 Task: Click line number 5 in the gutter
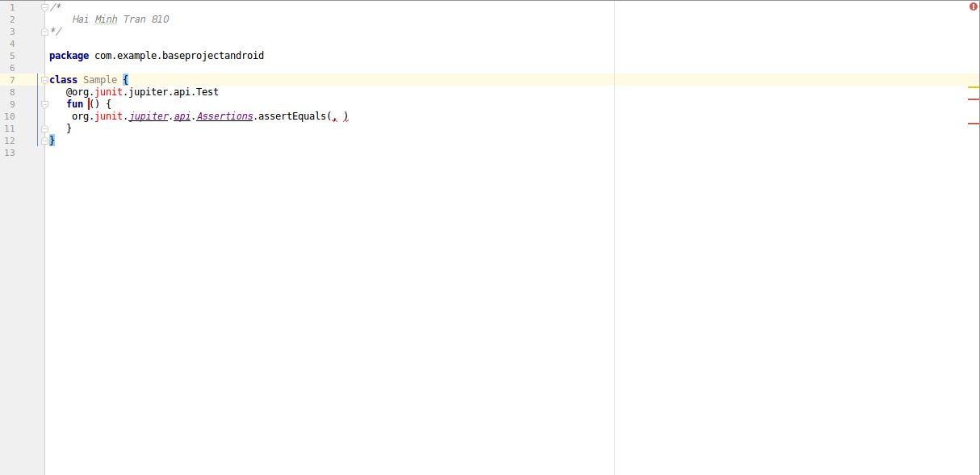(12, 56)
